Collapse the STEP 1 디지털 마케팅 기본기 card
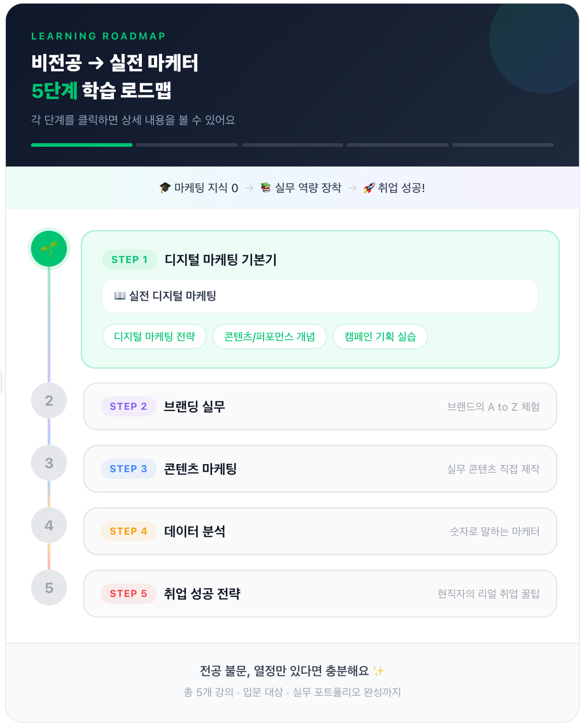Screen dimensions: 583x728 click(320, 259)
